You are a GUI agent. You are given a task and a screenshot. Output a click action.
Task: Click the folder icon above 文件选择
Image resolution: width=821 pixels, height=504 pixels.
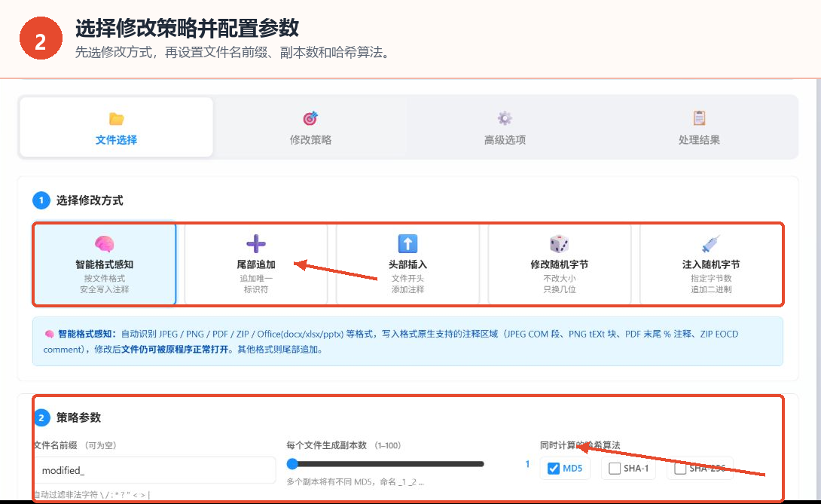116,119
